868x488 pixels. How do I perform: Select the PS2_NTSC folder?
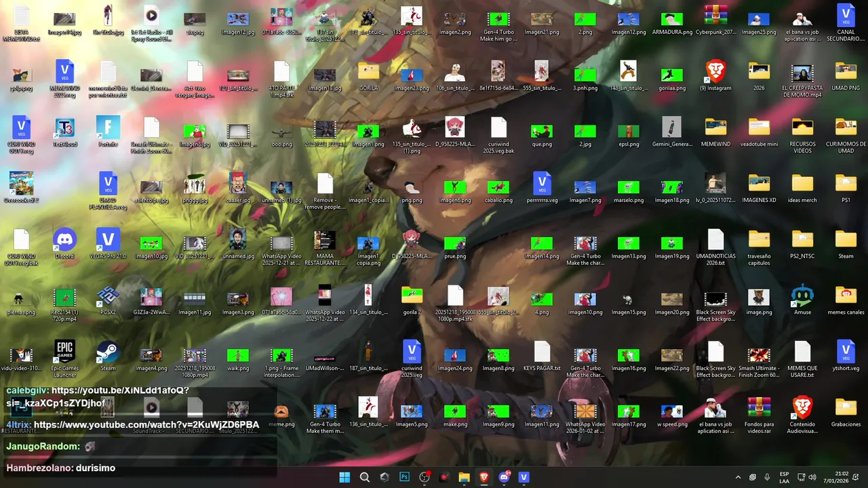(802, 244)
